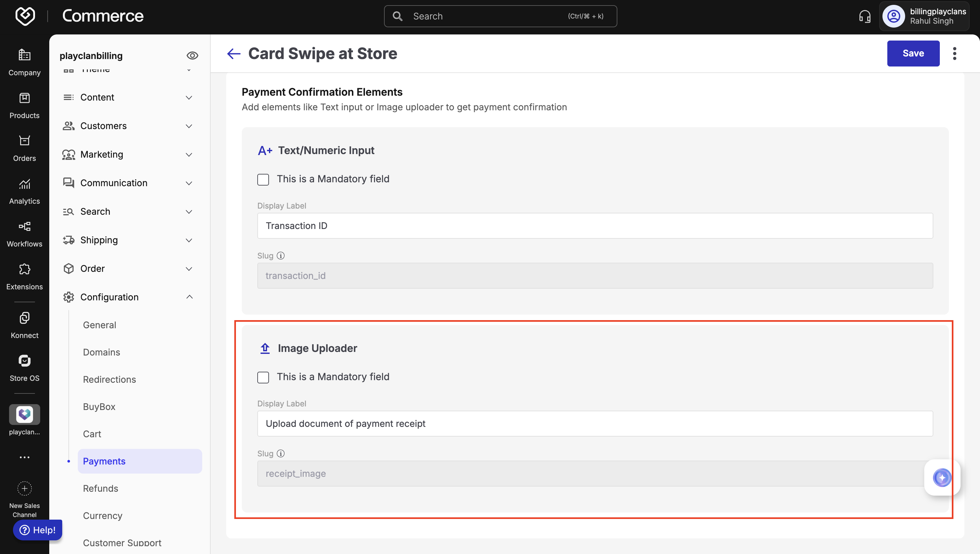Click the back arrow beside Card Swipe title
The height and width of the screenshot is (554, 980).
tap(234, 54)
